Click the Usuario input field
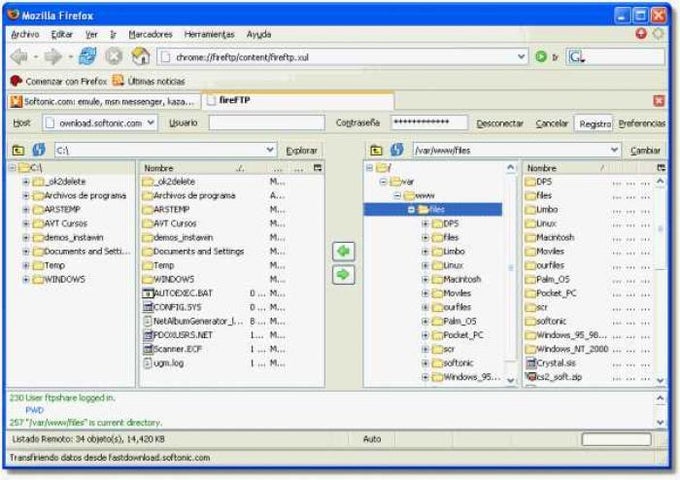Image resolution: width=680 pixels, height=480 pixels. [267, 123]
